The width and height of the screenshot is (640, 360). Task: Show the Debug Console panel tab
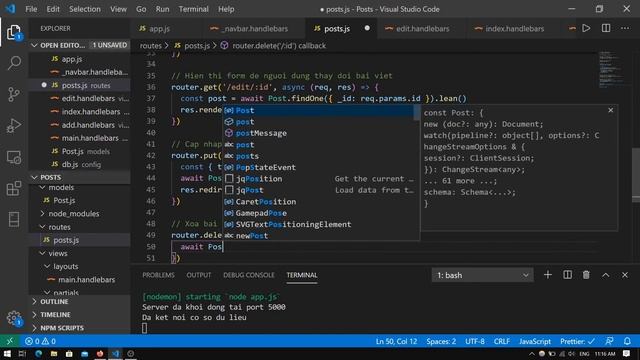pos(249,275)
